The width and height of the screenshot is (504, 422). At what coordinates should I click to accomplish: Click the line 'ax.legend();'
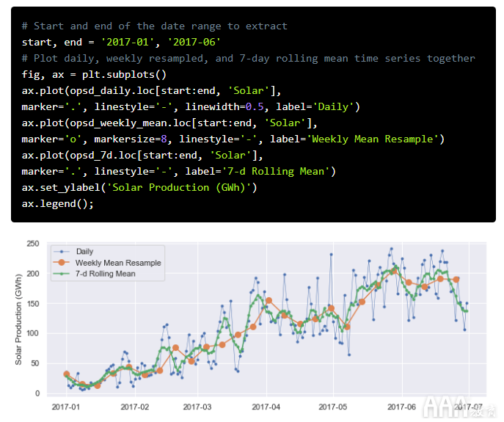point(57,203)
